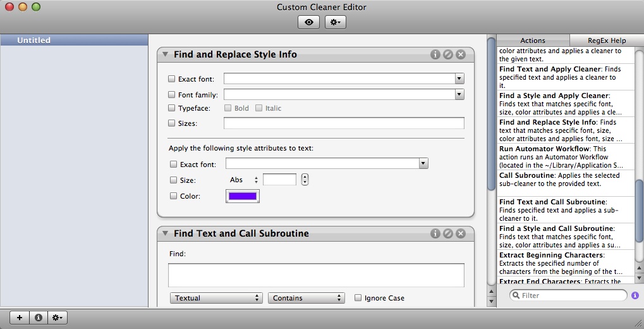Click the eye preview icon in toolbar
Viewport: 644px width, 329px height.
(x=308, y=22)
